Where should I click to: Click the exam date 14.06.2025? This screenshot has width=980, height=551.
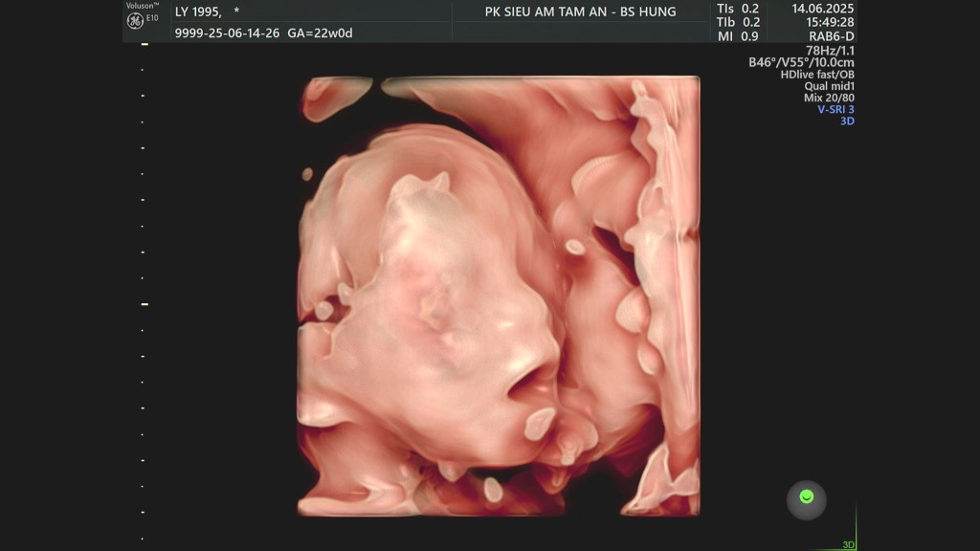point(822,9)
